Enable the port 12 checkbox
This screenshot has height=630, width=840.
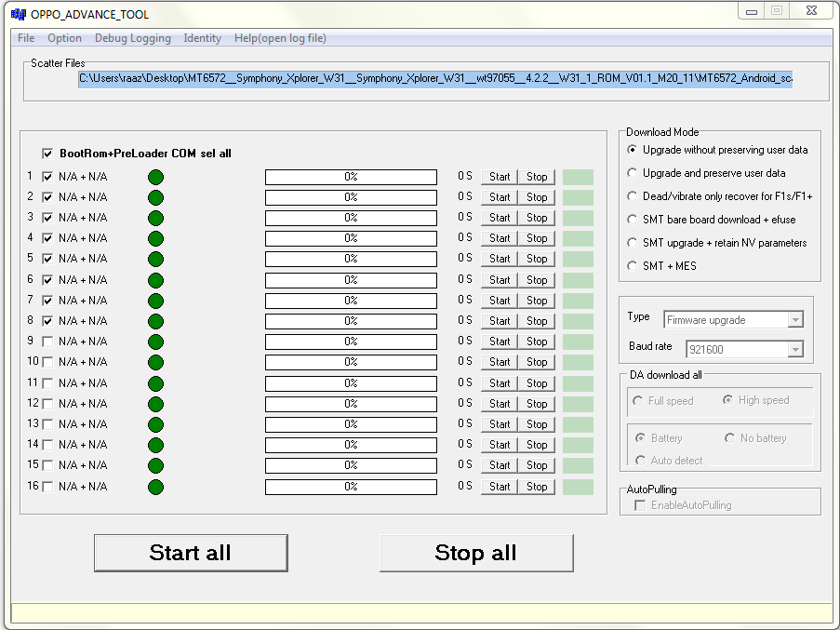coord(47,403)
